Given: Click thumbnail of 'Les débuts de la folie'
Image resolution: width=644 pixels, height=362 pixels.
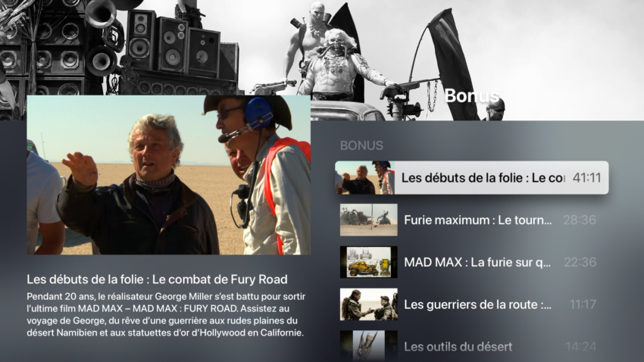Looking at the screenshot, I should point(364,178).
